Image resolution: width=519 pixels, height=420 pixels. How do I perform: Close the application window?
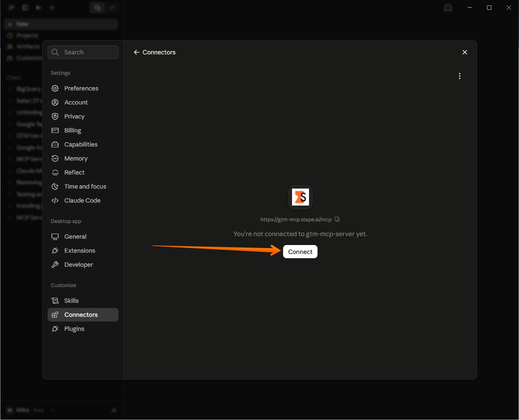click(x=509, y=8)
